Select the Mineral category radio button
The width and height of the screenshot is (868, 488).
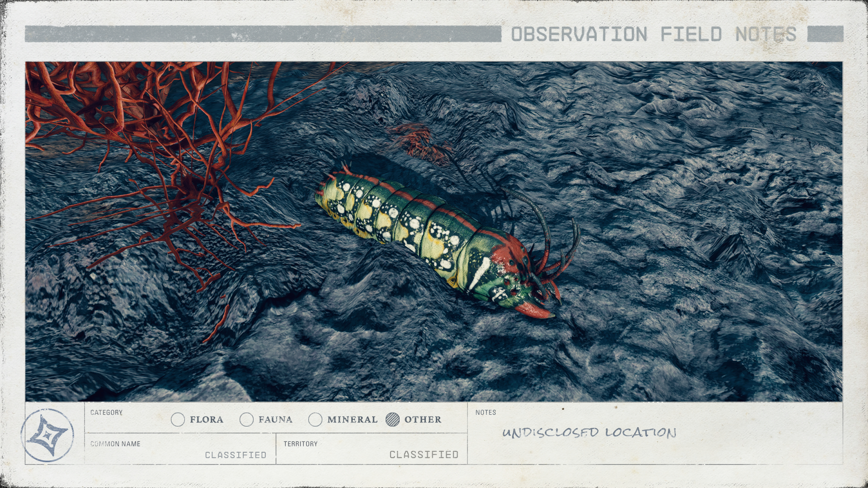coord(315,420)
